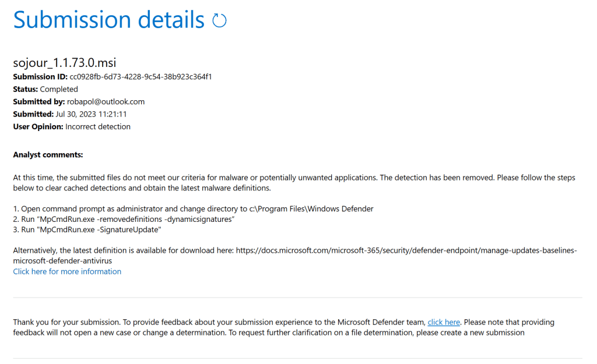Click the 'User Opinion:' label

click(38, 126)
